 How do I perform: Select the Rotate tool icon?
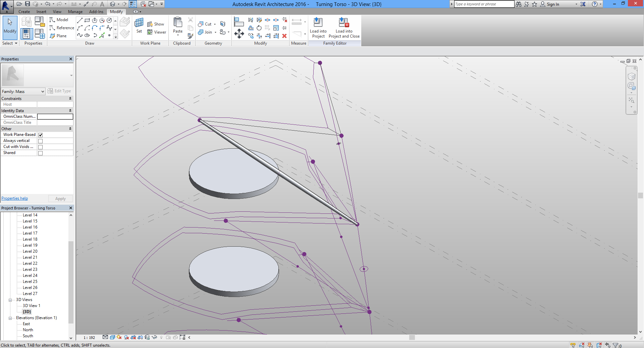tap(259, 28)
